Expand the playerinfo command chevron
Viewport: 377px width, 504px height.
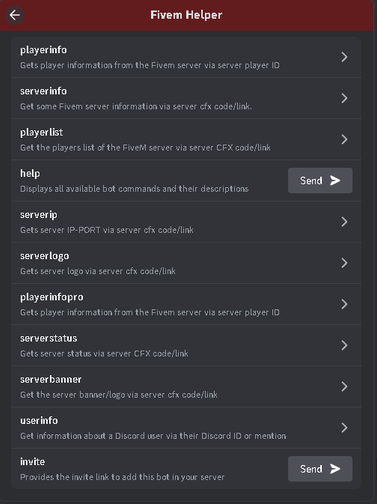click(x=344, y=57)
